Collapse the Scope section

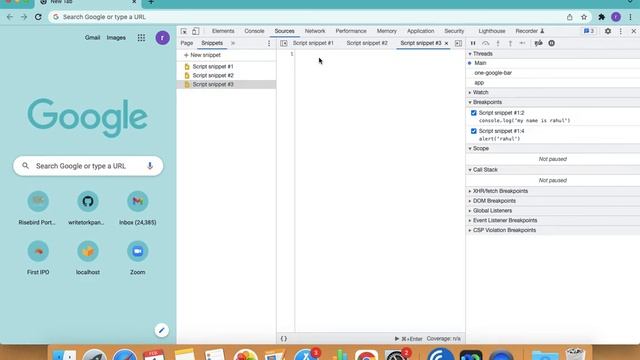click(x=553, y=149)
